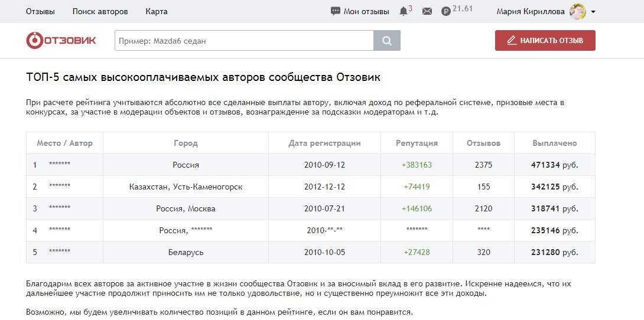
Task: Click the masked date 2010-**-**
Action: click(x=324, y=230)
